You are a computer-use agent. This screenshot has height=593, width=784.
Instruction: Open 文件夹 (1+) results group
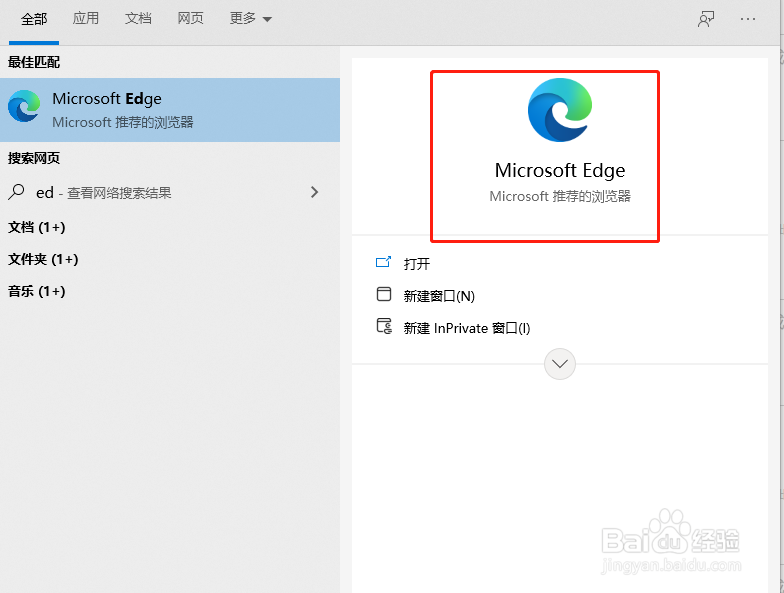point(43,260)
